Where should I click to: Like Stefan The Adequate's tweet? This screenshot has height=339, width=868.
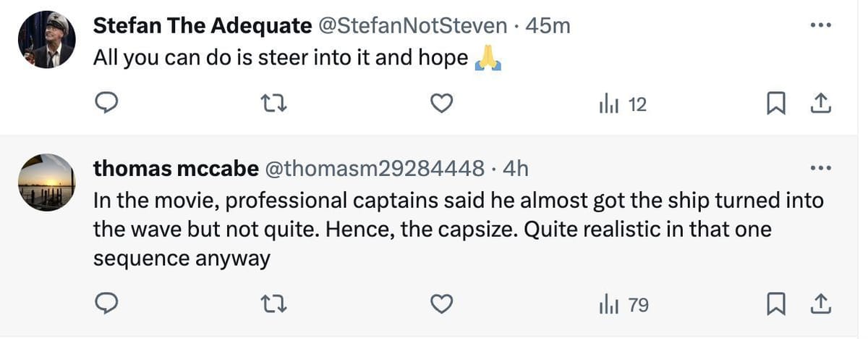441,105
